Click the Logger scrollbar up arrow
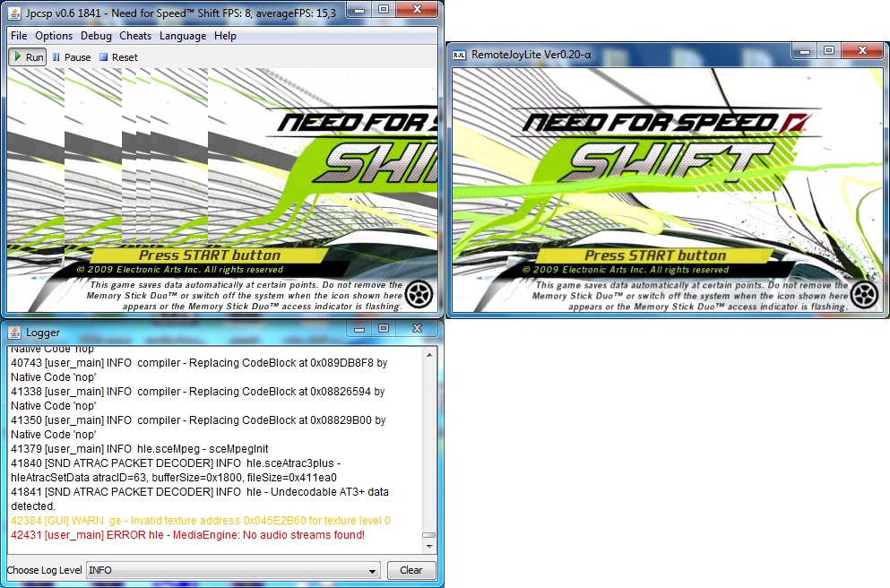Screen dimensions: 890x588 click(429, 356)
